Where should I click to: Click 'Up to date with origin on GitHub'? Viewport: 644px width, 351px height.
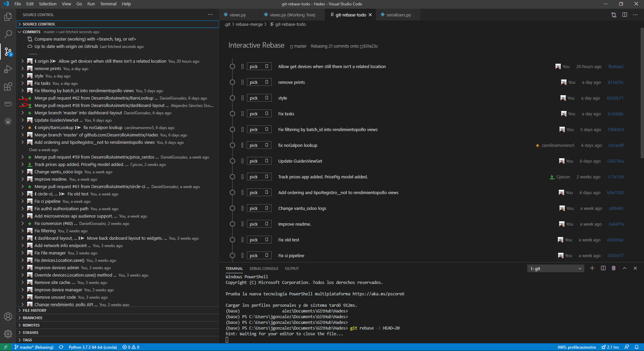click(x=66, y=46)
